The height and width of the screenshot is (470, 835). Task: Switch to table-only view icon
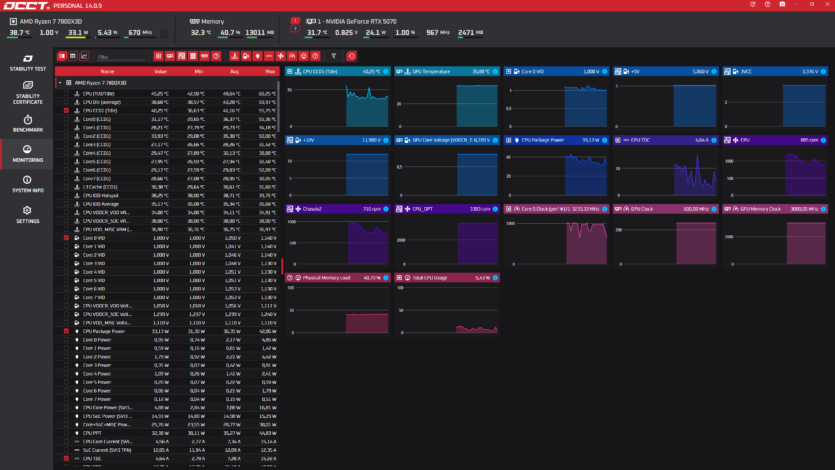73,56
